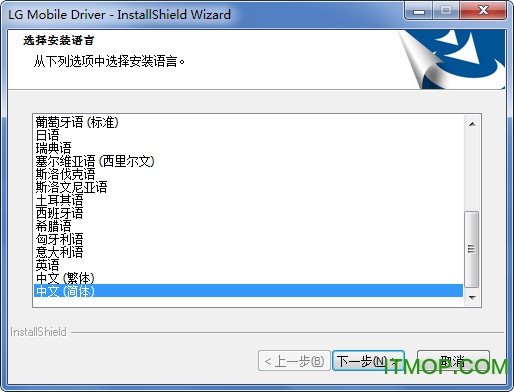Screen dimensions: 514x392
Task: Select 日语 from the language list
Action: point(248,135)
